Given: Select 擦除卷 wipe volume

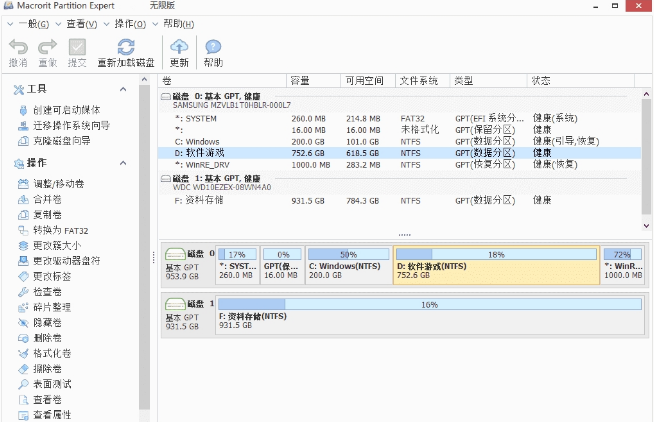Looking at the screenshot, I should [40, 369].
